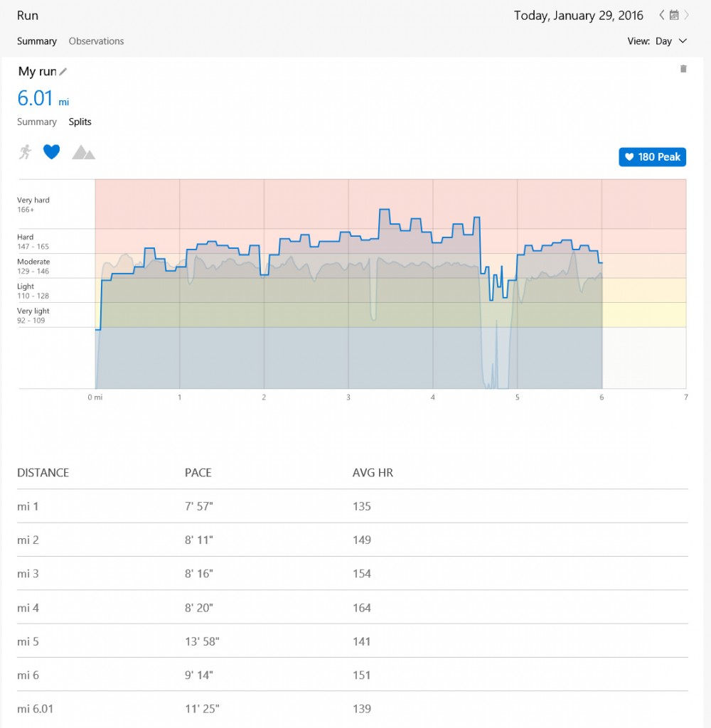Show the pace chart via runner icon

pyautogui.click(x=25, y=152)
